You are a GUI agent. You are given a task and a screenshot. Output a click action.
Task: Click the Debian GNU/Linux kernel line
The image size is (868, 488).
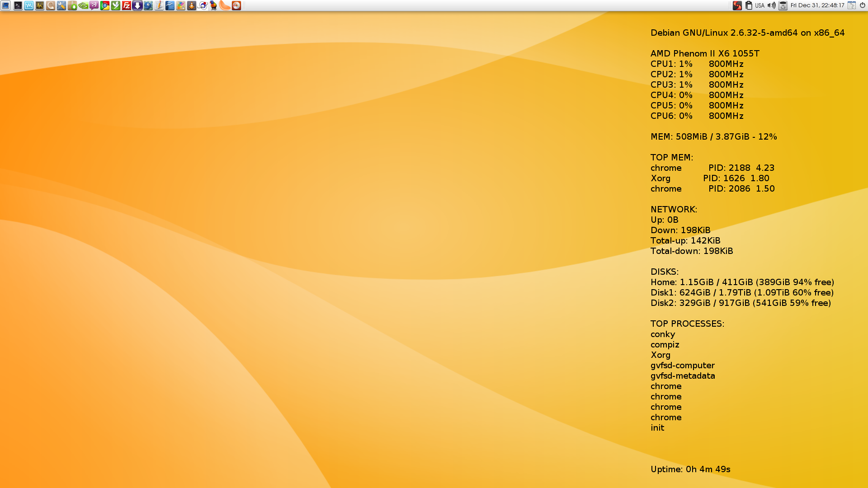[x=747, y=33]
